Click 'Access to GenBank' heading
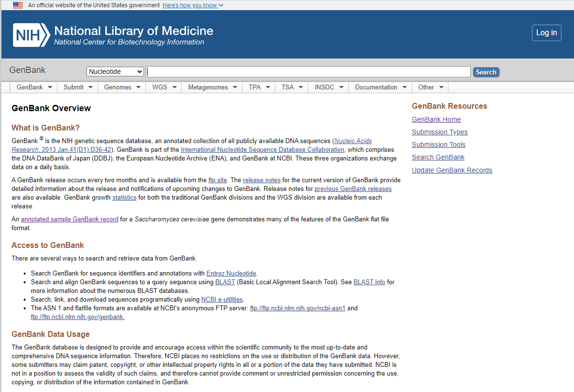This screenshot has width=574, height=392. [x=47, y=245]
